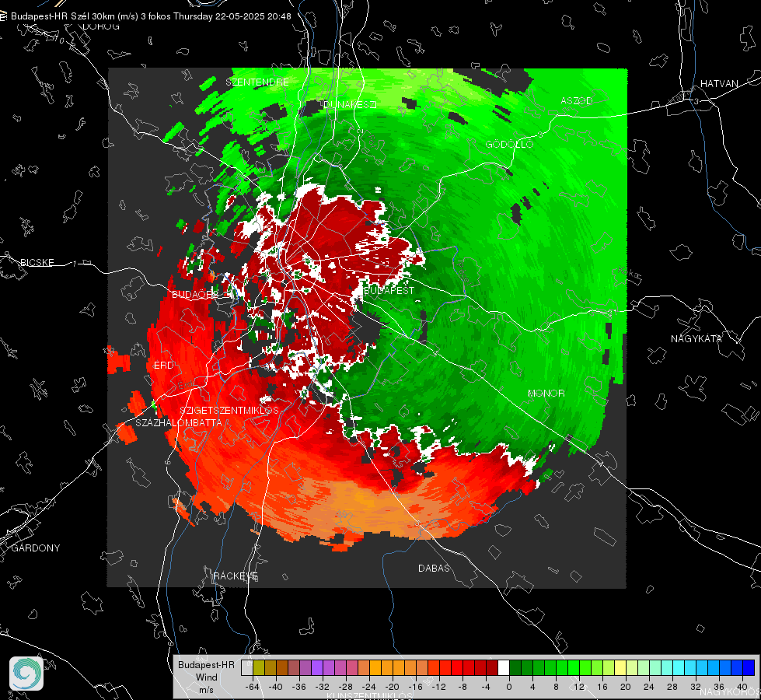
Task: Click the BUDAÖRS label
Action: [x=194, y=295]
